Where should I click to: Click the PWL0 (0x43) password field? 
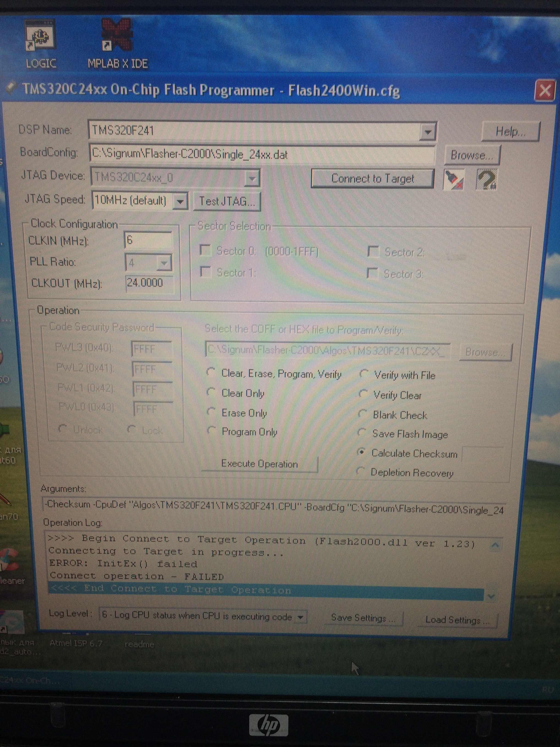point(153,409)
